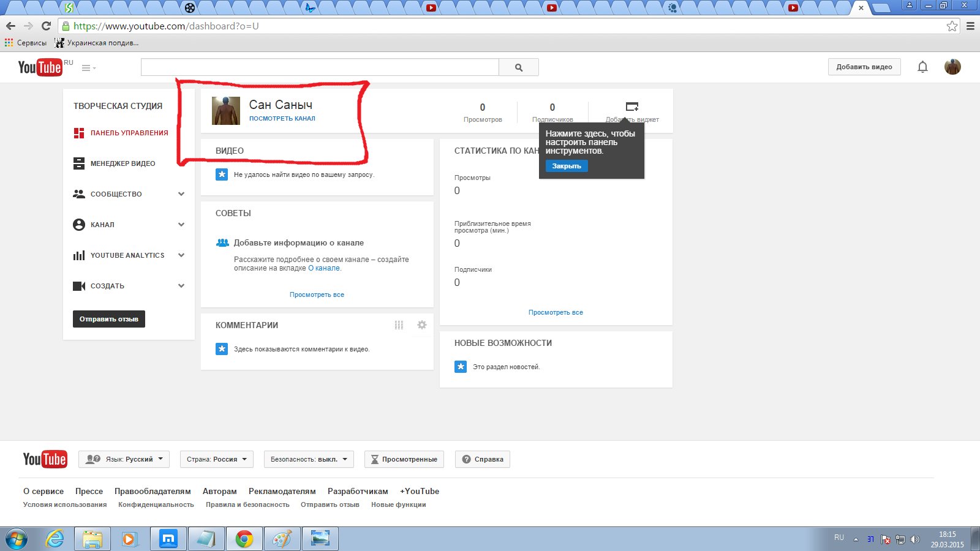The image size is (980, 551).
Task: Open the О канале link
Action: (x=324, y=268)
